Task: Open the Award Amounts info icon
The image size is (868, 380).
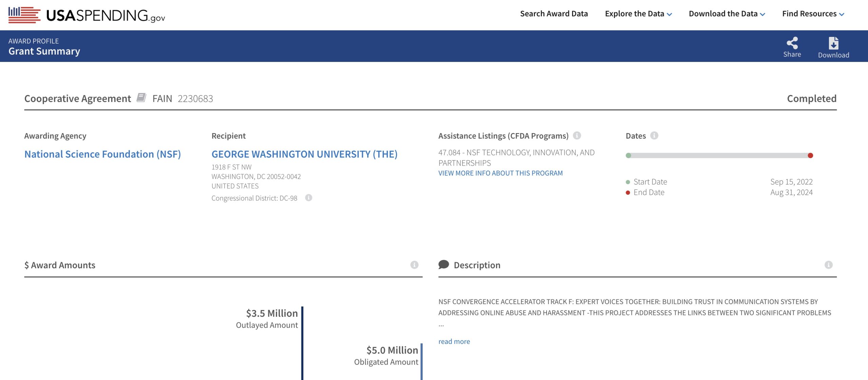Action: click(x=414, y=265)
